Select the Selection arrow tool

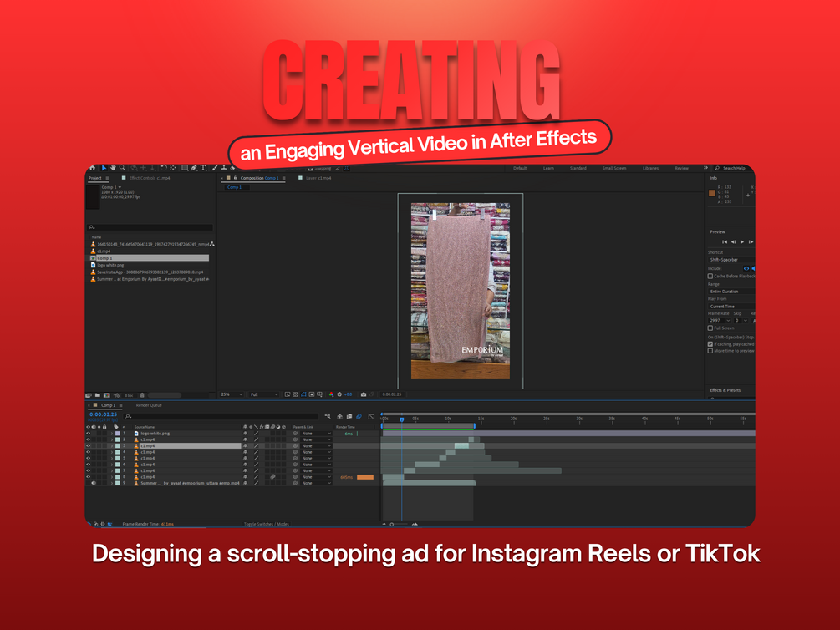pyautogui.click(x=104, y=168)
